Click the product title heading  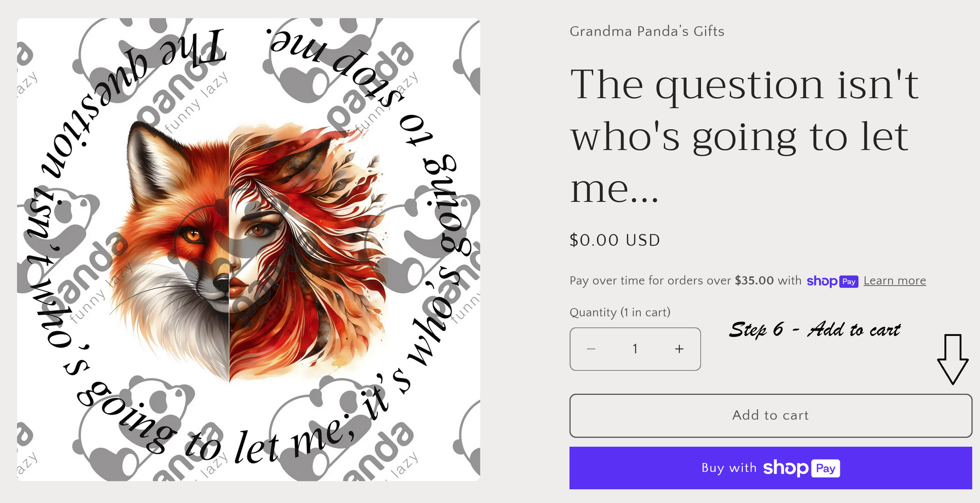point(744,136)
